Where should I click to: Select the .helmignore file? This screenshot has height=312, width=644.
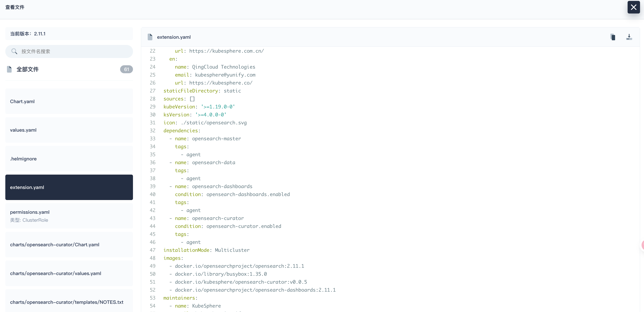(x=69, y=159)
